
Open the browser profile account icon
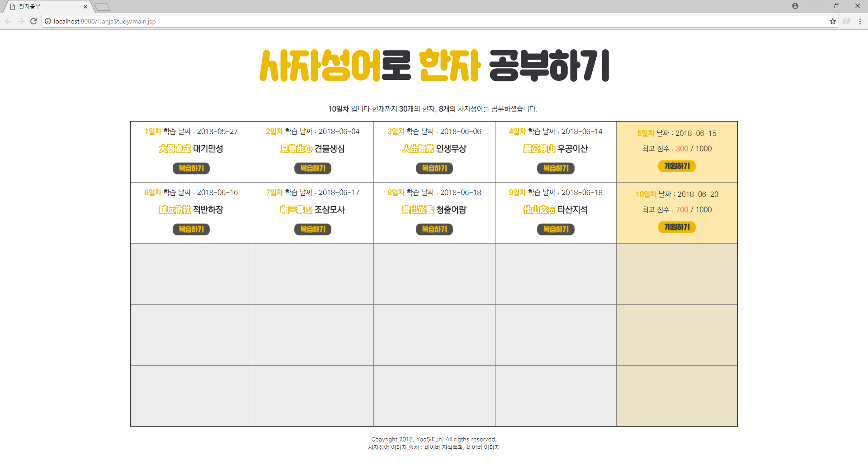(x=795, y=6)
